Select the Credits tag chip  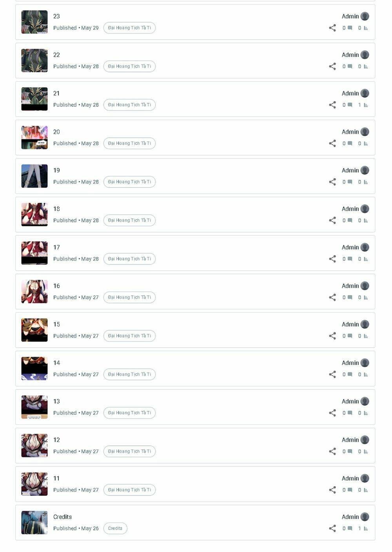[115, 528]
